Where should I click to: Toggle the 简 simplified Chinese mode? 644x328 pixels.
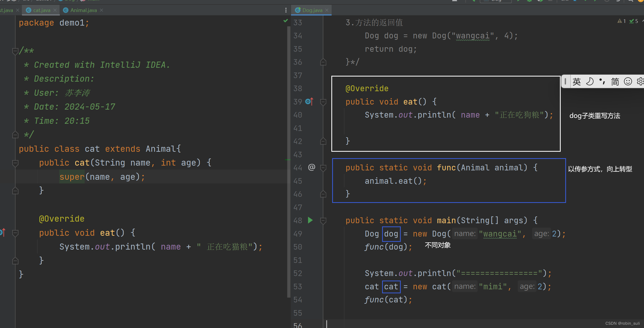tap(615, 81)
